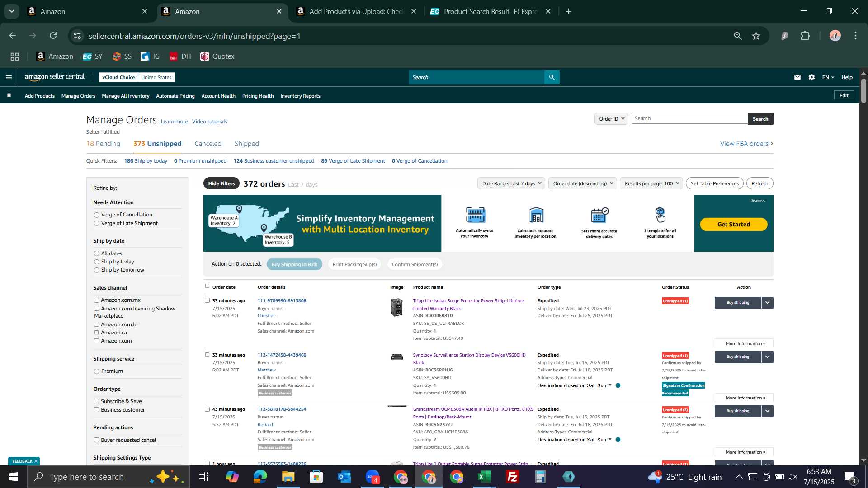
Task: Open the View FBA orders link
Action: (746, 144)
